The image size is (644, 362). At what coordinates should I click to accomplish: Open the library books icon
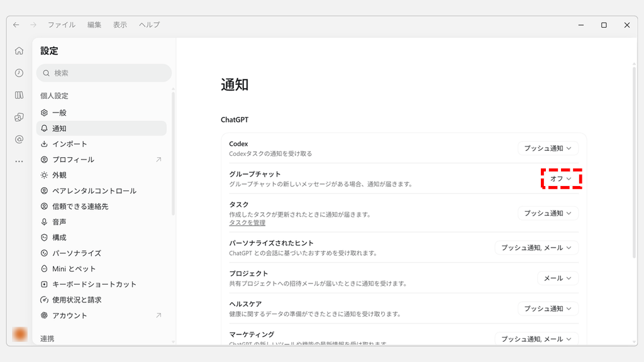click(19, 96)
